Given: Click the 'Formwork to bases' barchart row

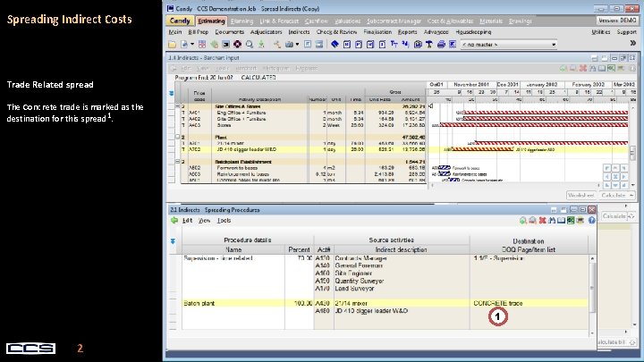Looking at the screenshot, I should [302, 168].
